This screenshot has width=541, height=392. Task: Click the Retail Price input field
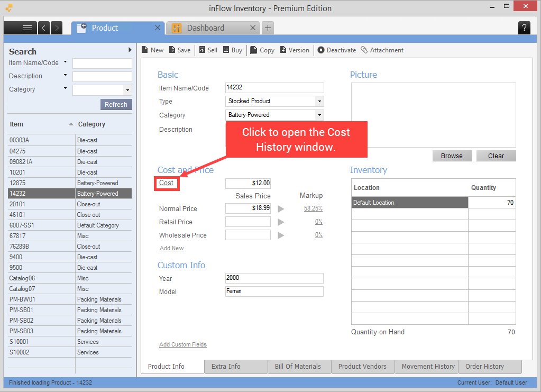(x=248, y=222)
